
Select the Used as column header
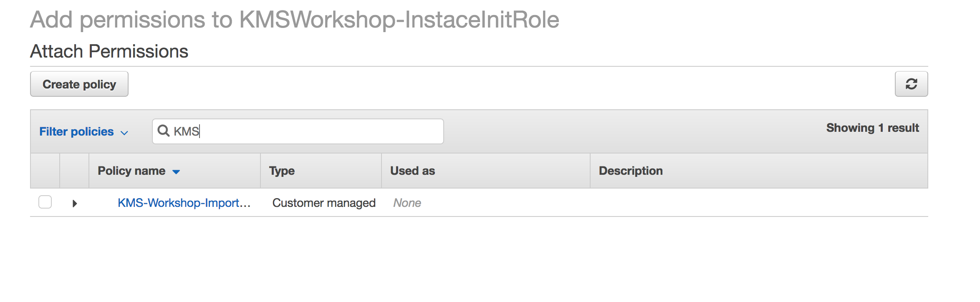(412, 171)
